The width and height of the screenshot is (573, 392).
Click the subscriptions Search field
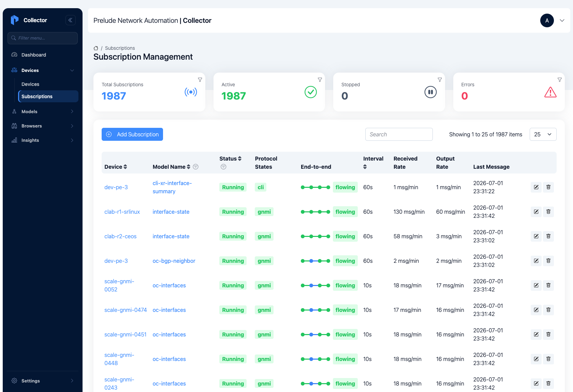pos(399,134)
